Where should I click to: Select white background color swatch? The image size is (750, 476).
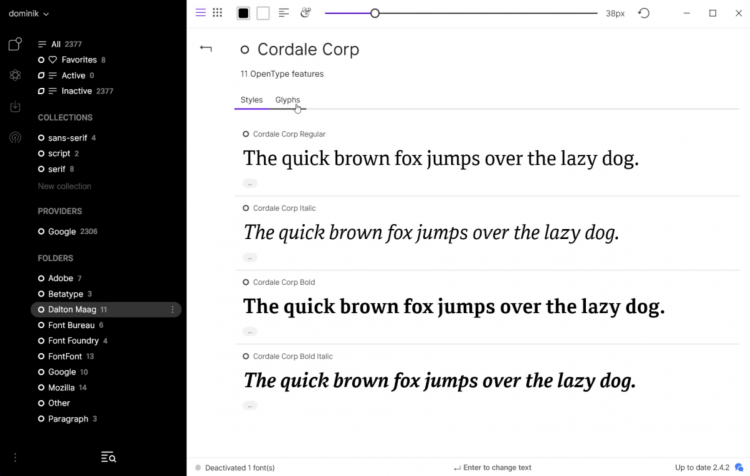tap(263, 13)
